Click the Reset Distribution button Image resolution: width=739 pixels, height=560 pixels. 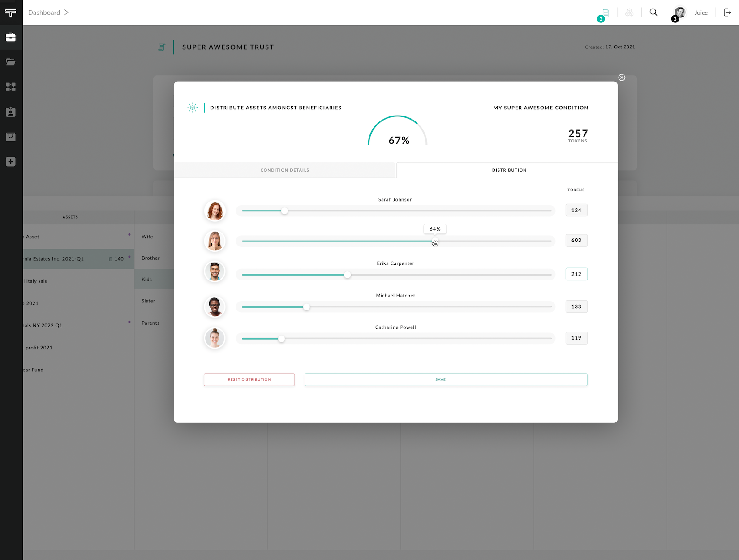pos(249,379)
